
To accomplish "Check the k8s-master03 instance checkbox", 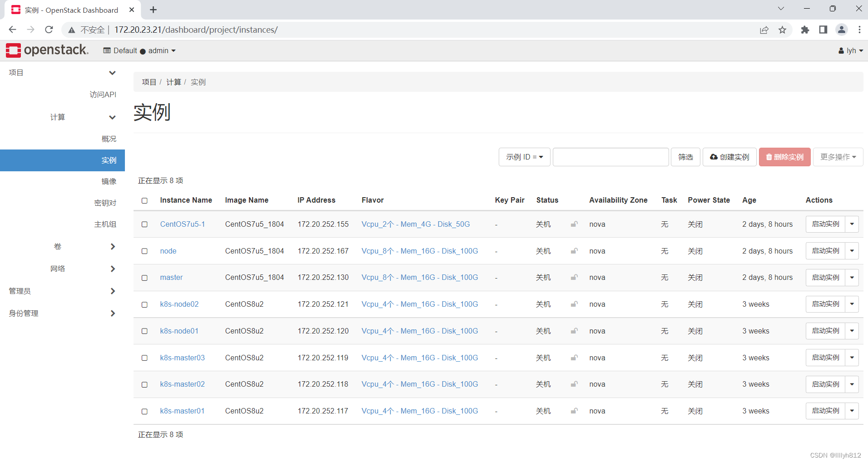I will point(144,358).
